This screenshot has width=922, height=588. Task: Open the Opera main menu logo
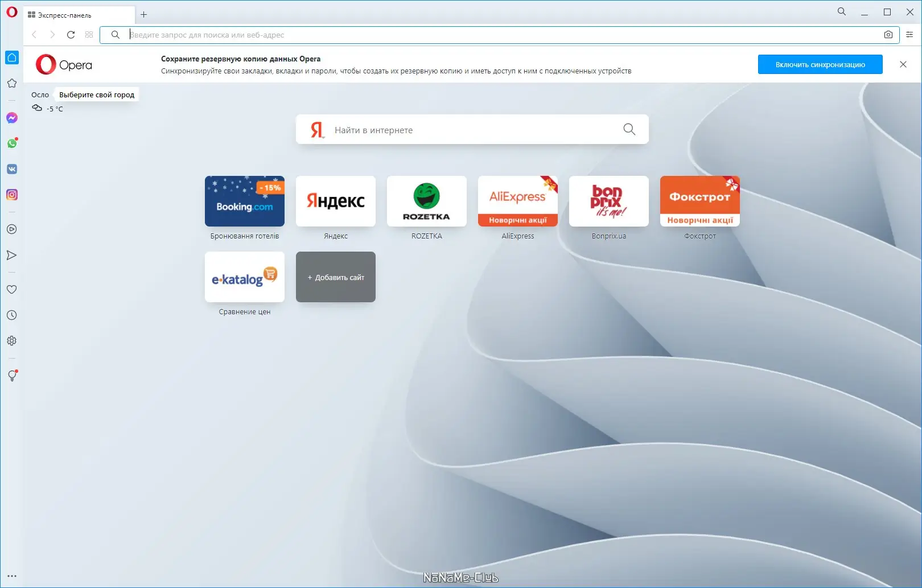pyautogui.click(x=12, y=12)
